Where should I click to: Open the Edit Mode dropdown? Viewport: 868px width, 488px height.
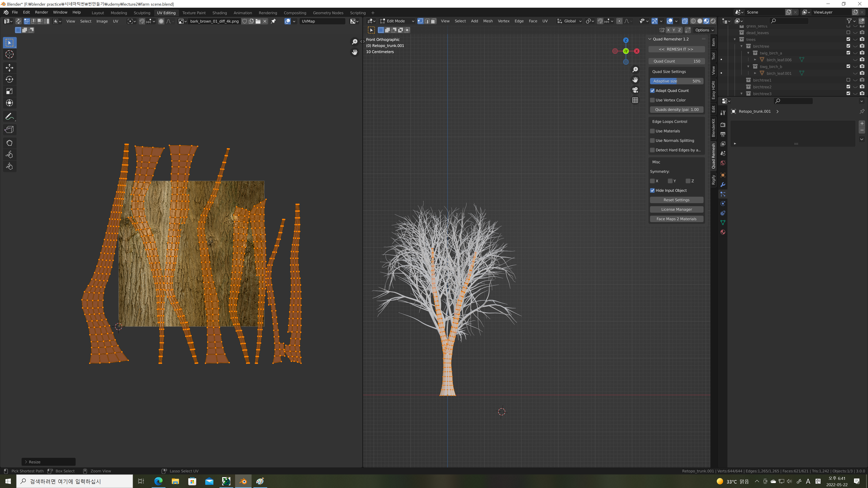tap(397, 21)
